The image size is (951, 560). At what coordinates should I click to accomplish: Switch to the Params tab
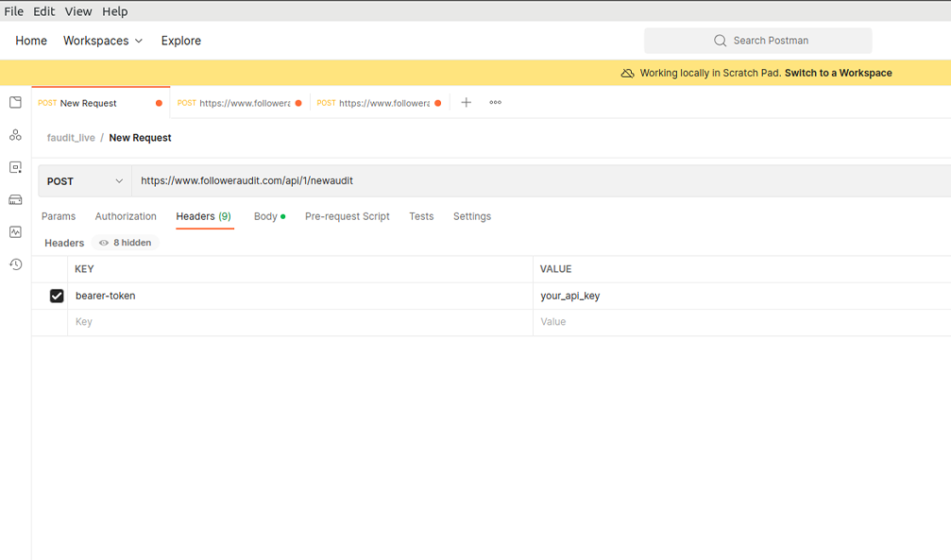pyautogui.click(x=59, y=216)
